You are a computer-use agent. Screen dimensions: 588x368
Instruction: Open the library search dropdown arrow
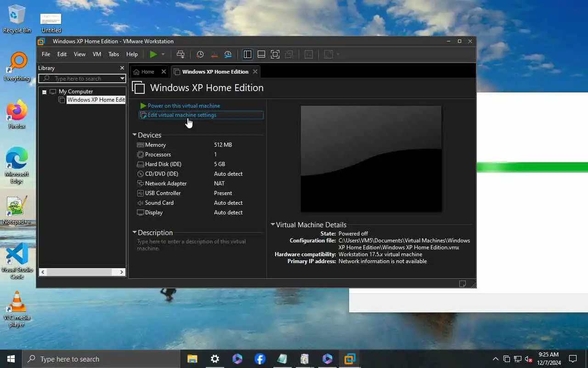pos(122,79)
